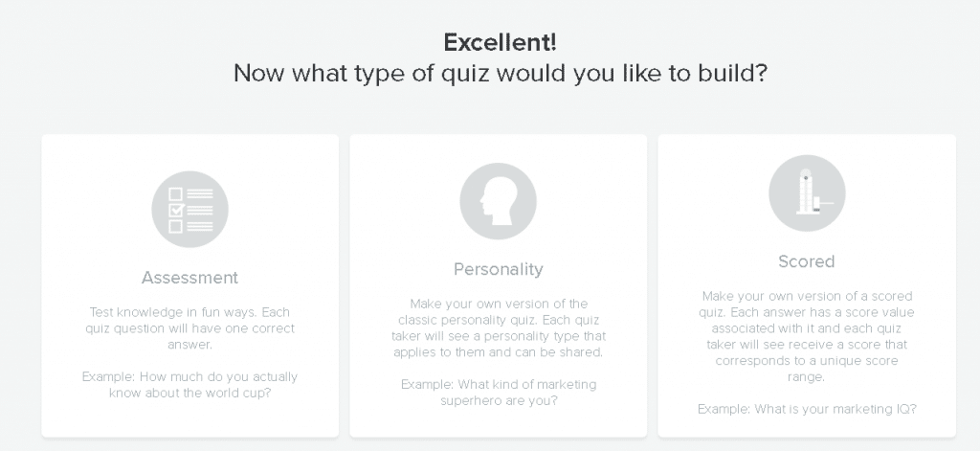Pick the Personality quiz type title
The image size is (980, 451).
(498, 270)
